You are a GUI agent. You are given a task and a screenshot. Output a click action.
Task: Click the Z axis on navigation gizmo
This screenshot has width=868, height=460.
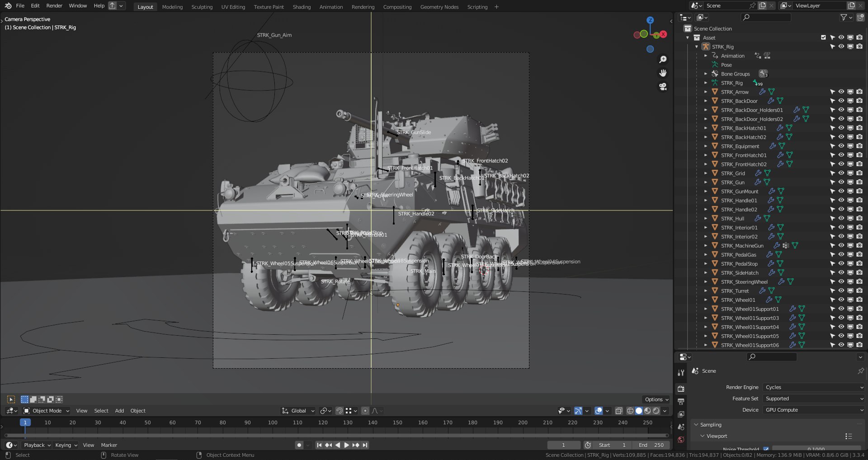(x=650, y=20)
